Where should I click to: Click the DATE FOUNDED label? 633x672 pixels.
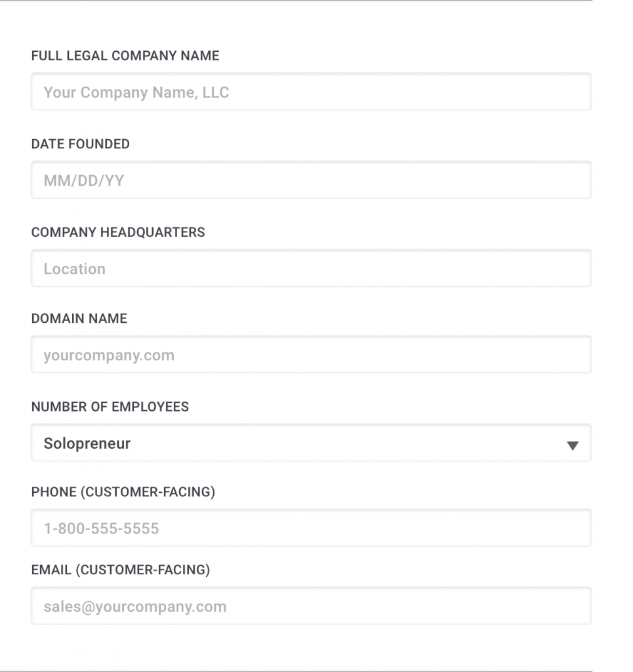pos(81,144)
